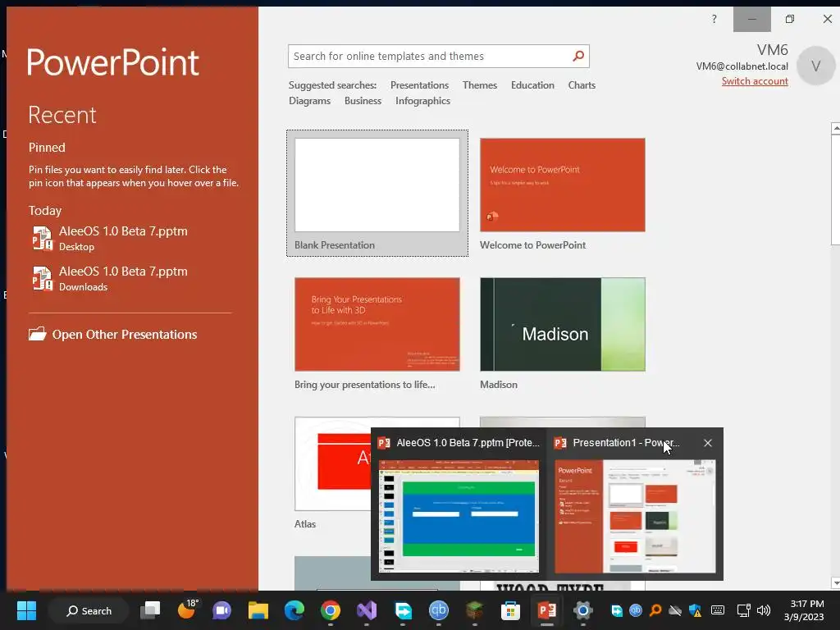Open the Minecraft grass block taskbar icon
This screenshot has width=840, height=630.
click(475, 610)
